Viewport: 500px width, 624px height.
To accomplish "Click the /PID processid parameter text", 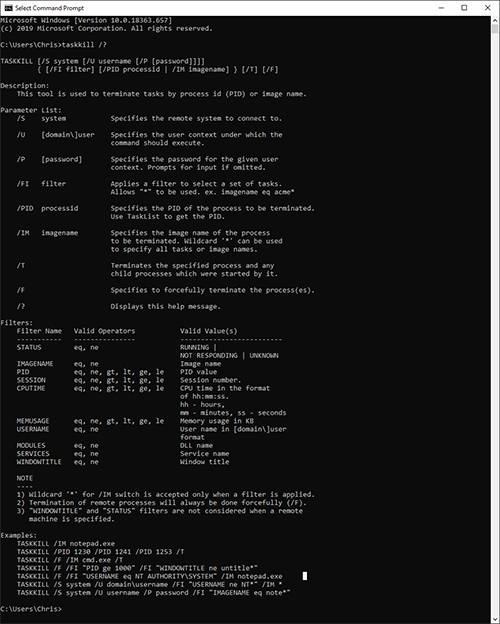I will [x=47, y=208].
